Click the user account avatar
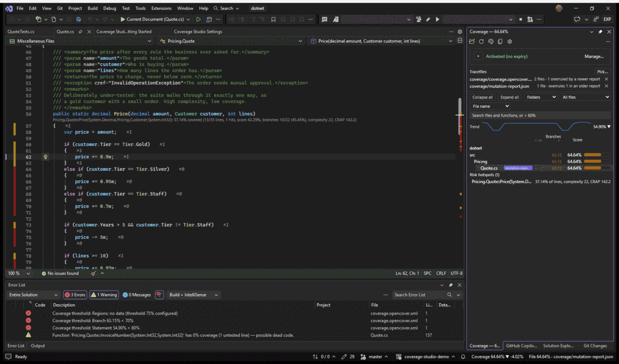Viewport: 619px width, 364px height. tap(559, 8)
